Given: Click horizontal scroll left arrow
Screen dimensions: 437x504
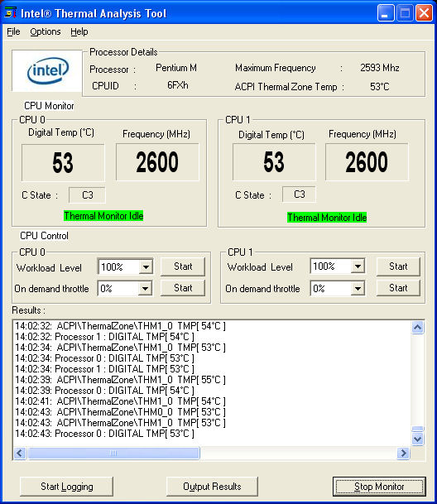Looking at the screenshot, I should [x=20, y=454].
